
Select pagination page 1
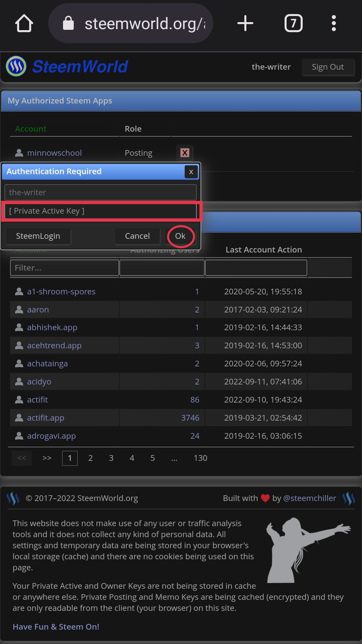pyautogui.click(x=70, y=458)
